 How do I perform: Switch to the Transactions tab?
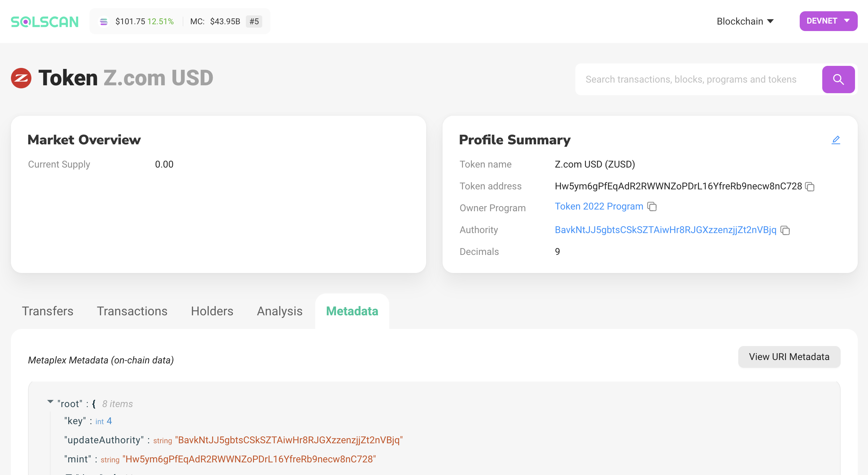coord(132,311)
